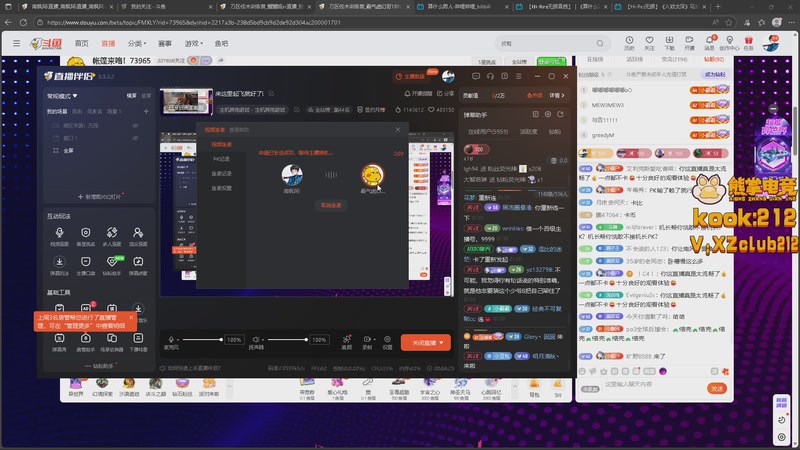Open the record button dropdown
This screenshot has height=450, width=800.
[x=374, y=339]
